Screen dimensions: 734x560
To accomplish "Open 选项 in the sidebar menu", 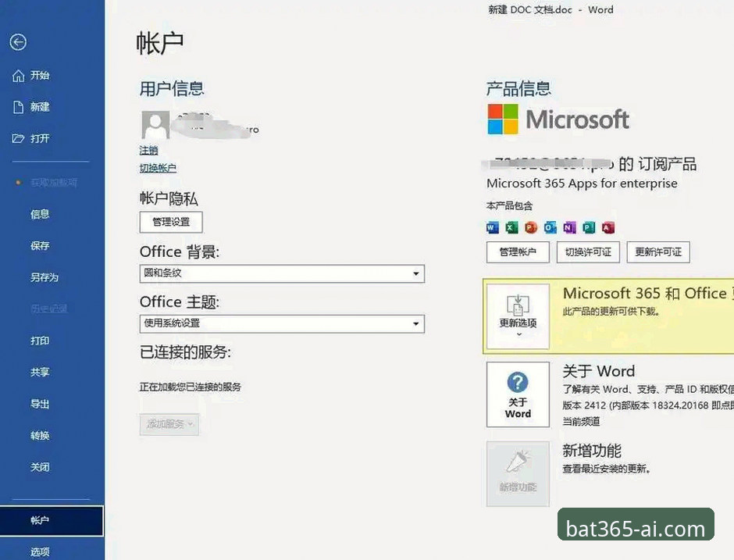I will (40, 552).
